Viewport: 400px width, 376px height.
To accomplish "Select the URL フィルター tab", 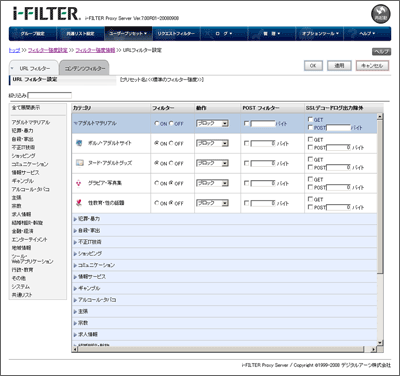I will point(34,68).
